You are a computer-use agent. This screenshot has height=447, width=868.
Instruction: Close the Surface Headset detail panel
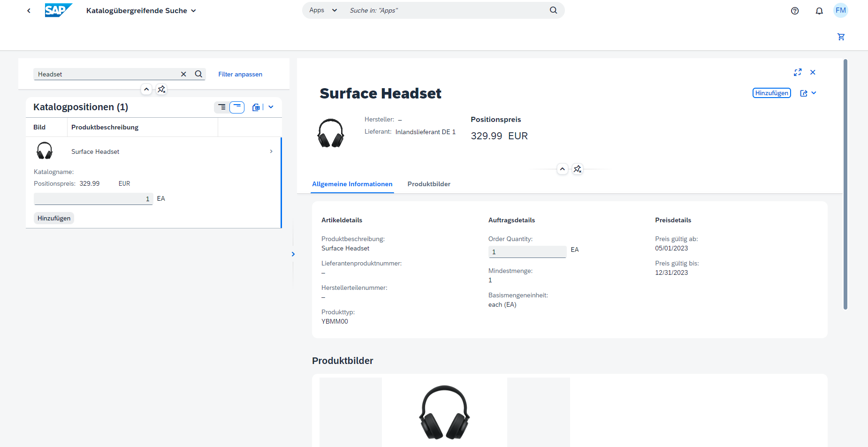[813, 72]
